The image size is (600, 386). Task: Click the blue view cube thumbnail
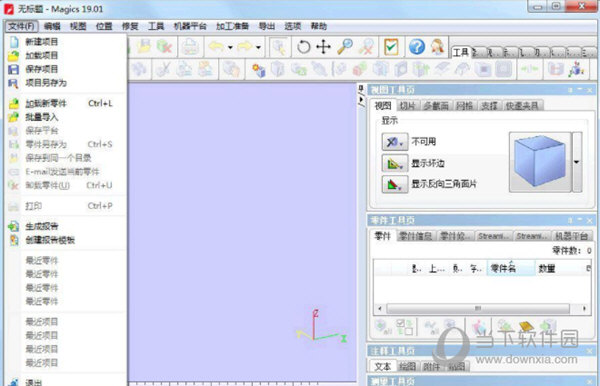click(x=540, y=162)
